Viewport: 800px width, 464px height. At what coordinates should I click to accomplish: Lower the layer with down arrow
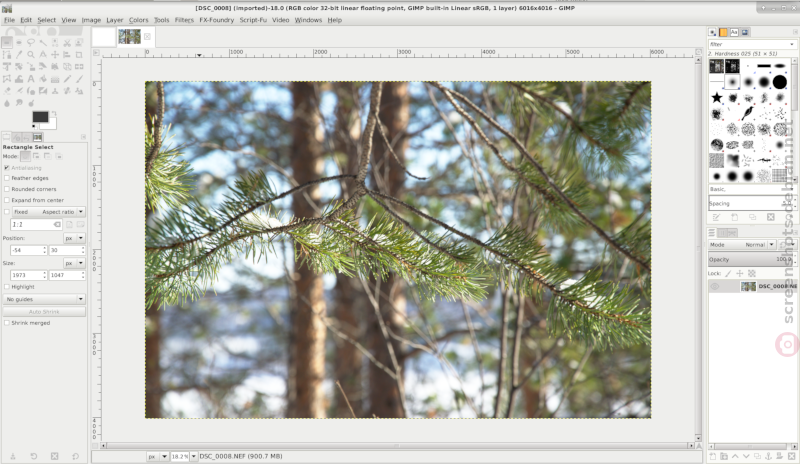746,456
